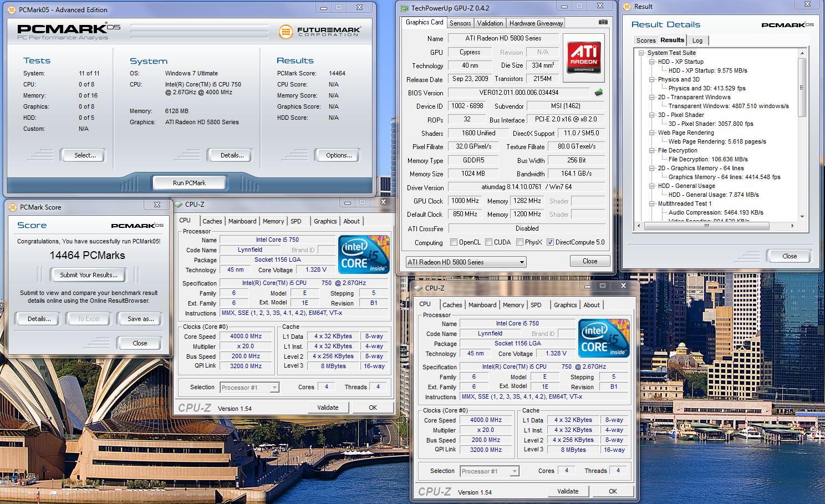Click Close button in Result window
This screenshot has height=504, width=825.
(789, 256)
